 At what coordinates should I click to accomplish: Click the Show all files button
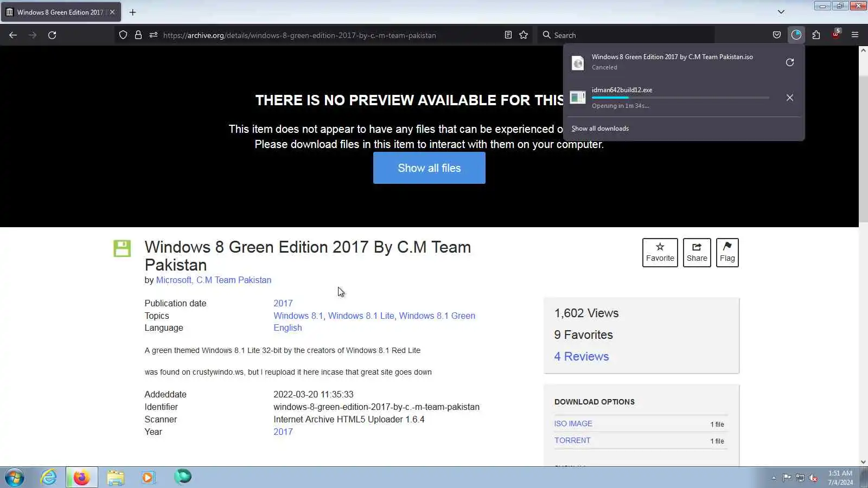pos(429,168)
